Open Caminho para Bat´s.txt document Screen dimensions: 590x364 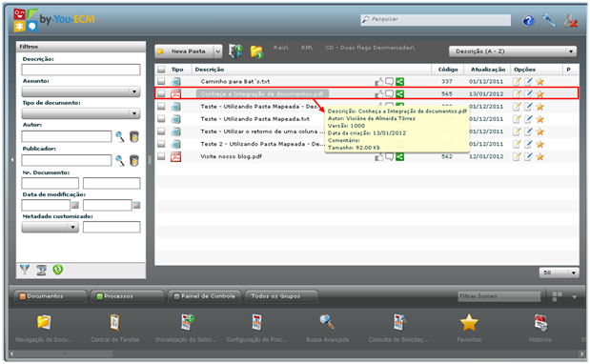coord(235,82)
